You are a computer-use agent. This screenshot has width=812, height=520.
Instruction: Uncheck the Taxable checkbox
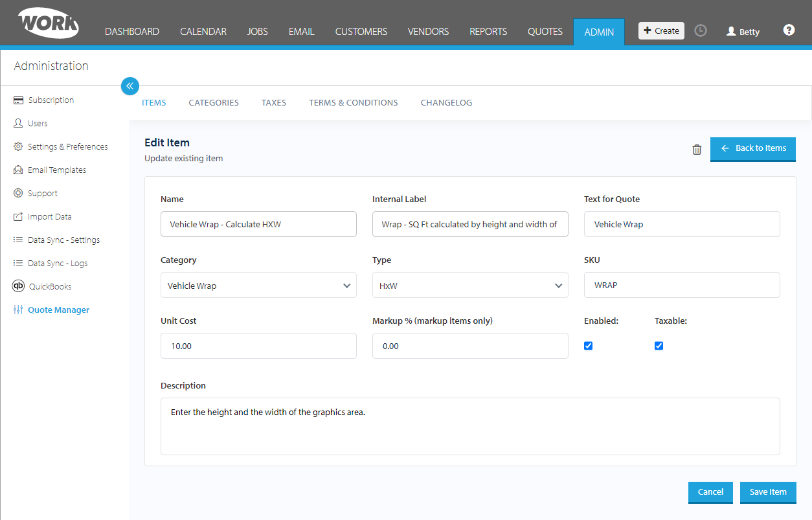coord(659,346)
